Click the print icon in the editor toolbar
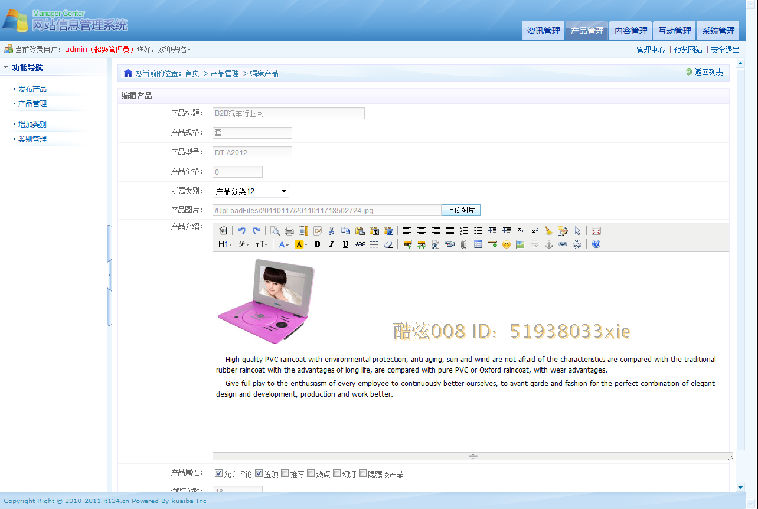The height and width of the screenshot is (509, 758). coord(289,231)
